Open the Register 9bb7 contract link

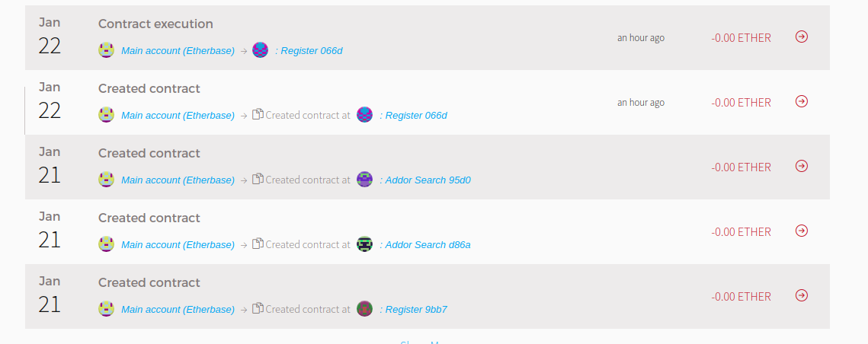point(414,310)
